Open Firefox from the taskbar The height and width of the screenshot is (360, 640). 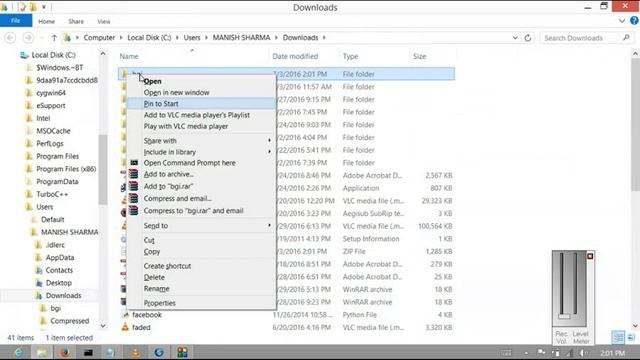tap(65, 352)
